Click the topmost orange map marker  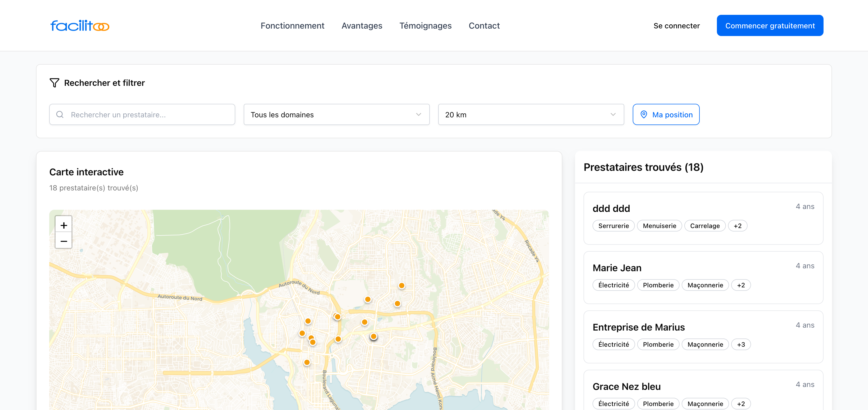point(401,286)
